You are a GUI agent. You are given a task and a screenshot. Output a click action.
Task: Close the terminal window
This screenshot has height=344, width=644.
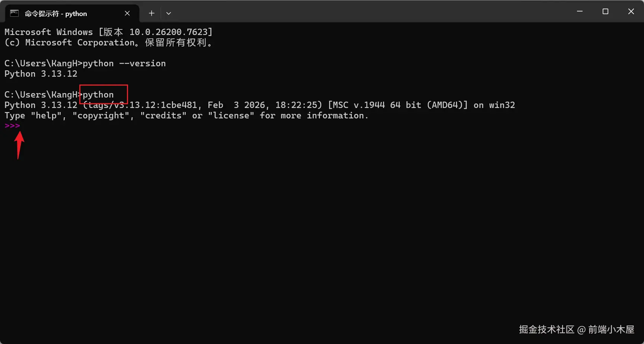[x=631, y=12]
